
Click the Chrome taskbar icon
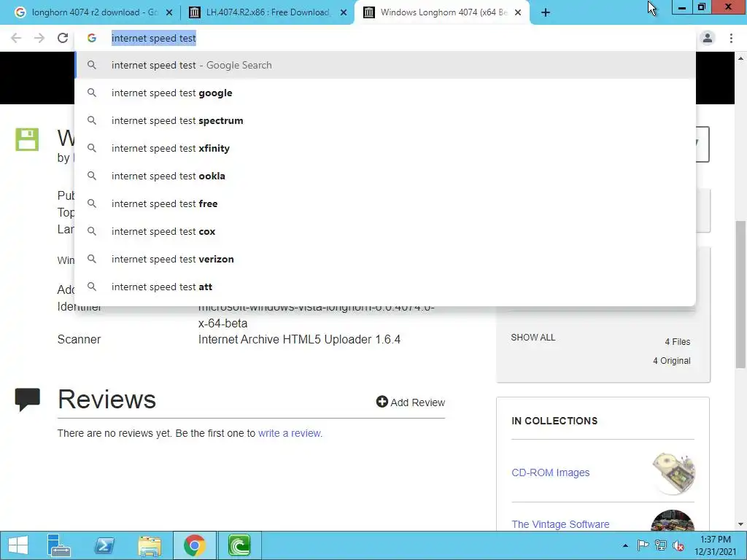(194, 545)
